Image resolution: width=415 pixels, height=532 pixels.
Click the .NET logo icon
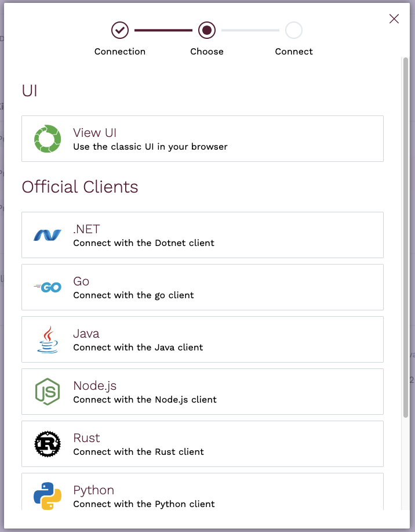(48, 235)
